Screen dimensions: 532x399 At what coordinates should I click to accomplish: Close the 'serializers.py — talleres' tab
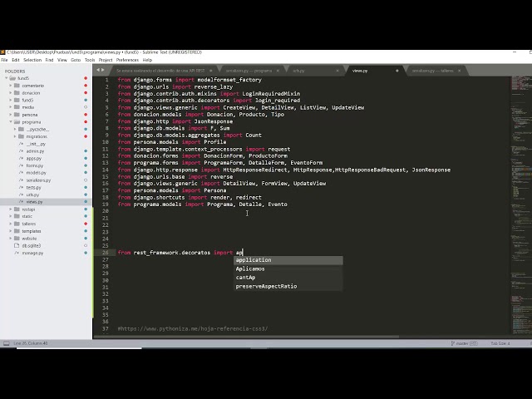460,71
